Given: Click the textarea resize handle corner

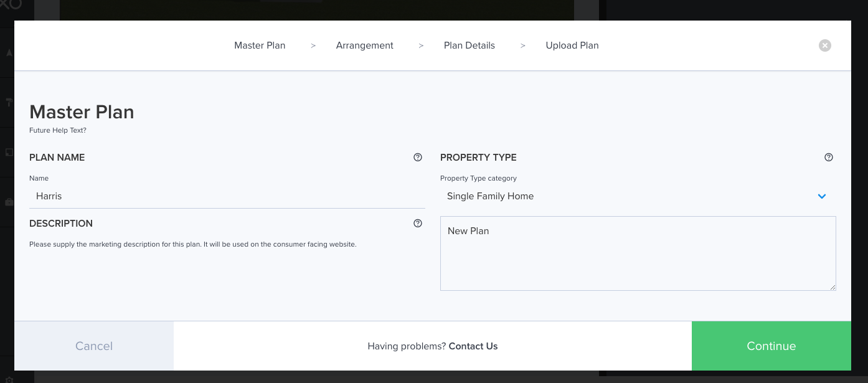Looking at the screenshot, I should pos(833,287).
